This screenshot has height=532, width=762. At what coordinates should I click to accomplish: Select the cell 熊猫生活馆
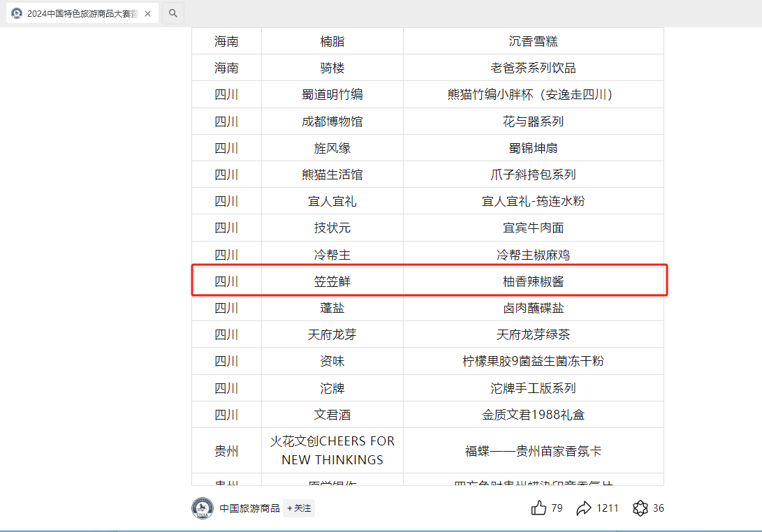[332, 175]
